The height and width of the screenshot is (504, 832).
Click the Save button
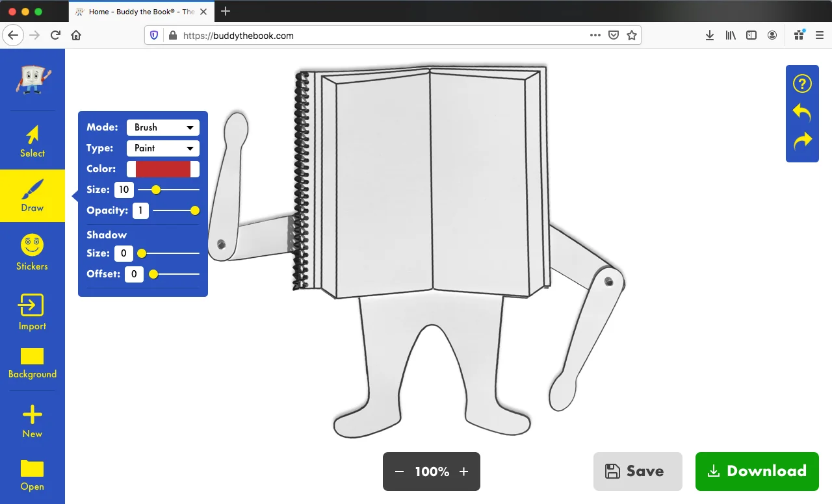click(638, 472)
